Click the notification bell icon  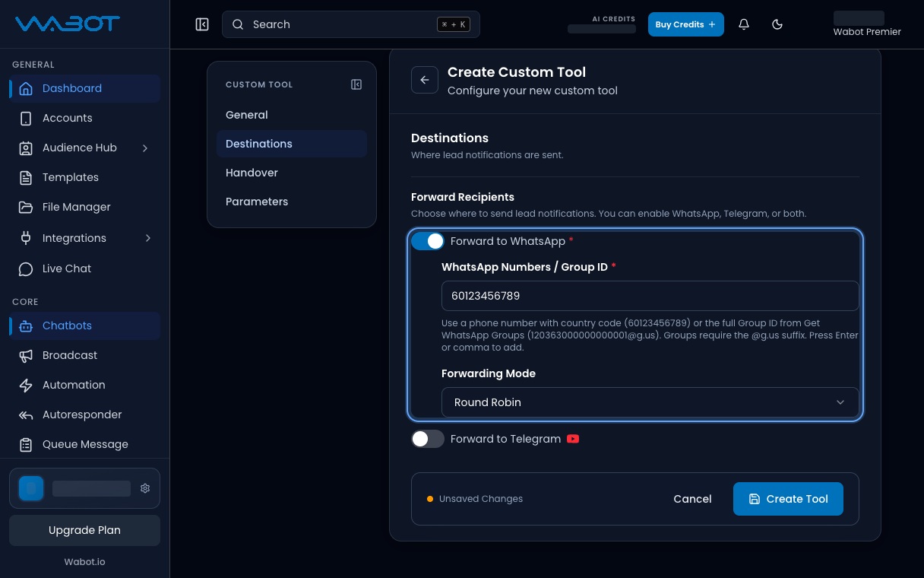(744, 24)
